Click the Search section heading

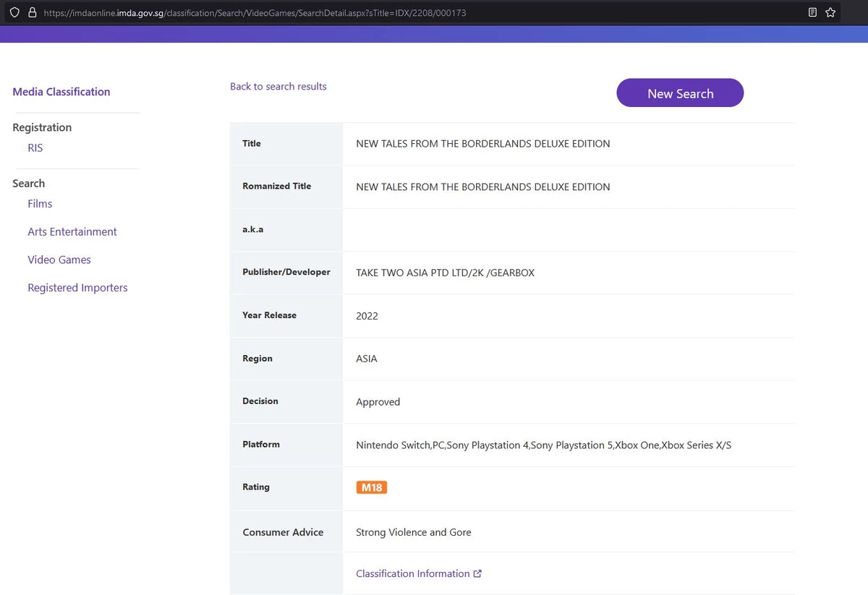(x=29, y=184)
